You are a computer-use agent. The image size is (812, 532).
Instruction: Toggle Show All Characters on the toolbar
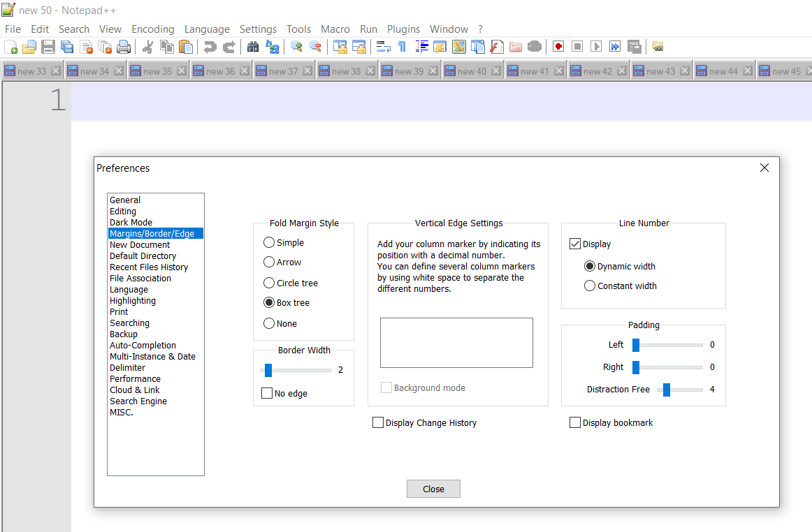[x=402, y=47]
